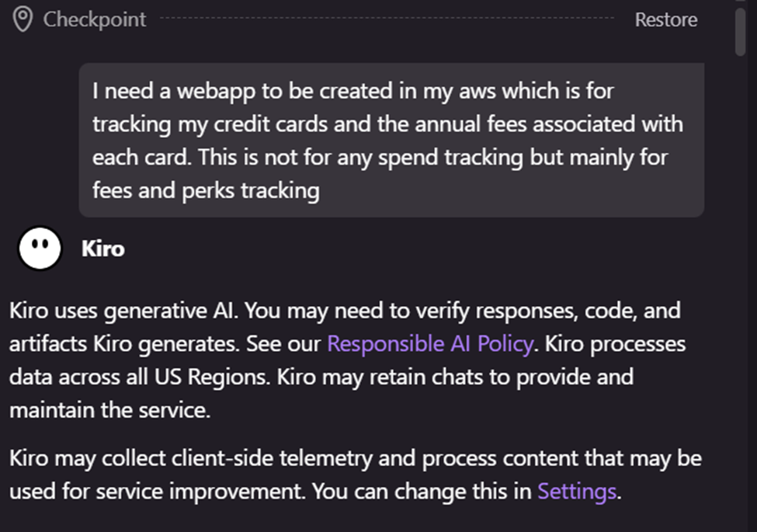Click the "tracking my credit cards" message line
This screenshot has height=532, width=757.
(387, 124)
